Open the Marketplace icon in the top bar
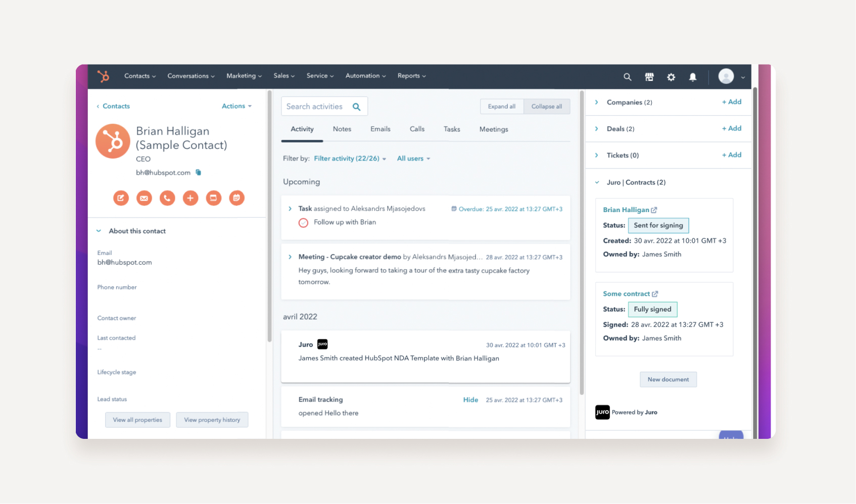Screen dimensions: 856x504 tap(649, 77)
